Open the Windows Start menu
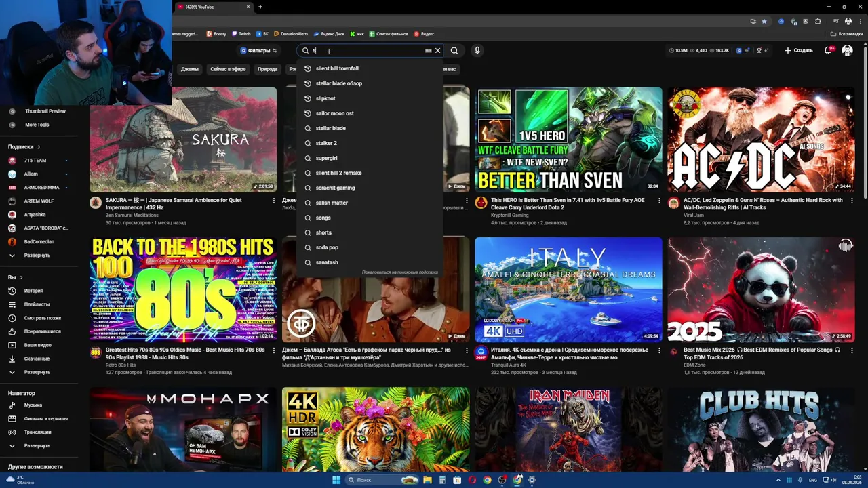Image resolution: width=868 pixels, height=488 pixels. pos(336,480)
